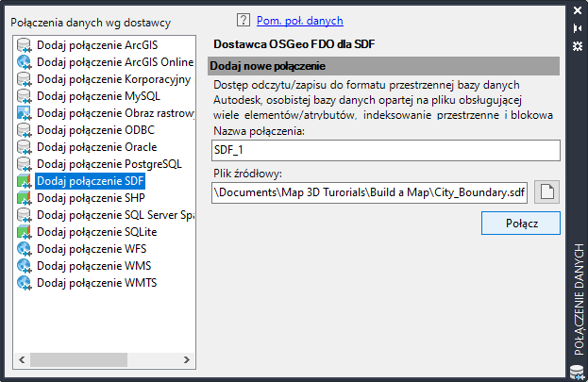588x382 pixels.
Task: Click the browse source file icon
Action: (547, 192)
